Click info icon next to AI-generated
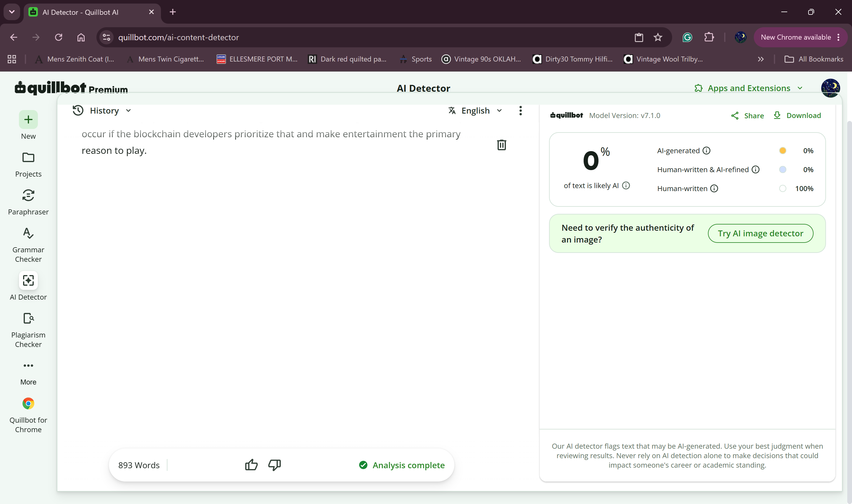Image resolution: width=852 pixels, height=504 pixels. coord(706,151)
